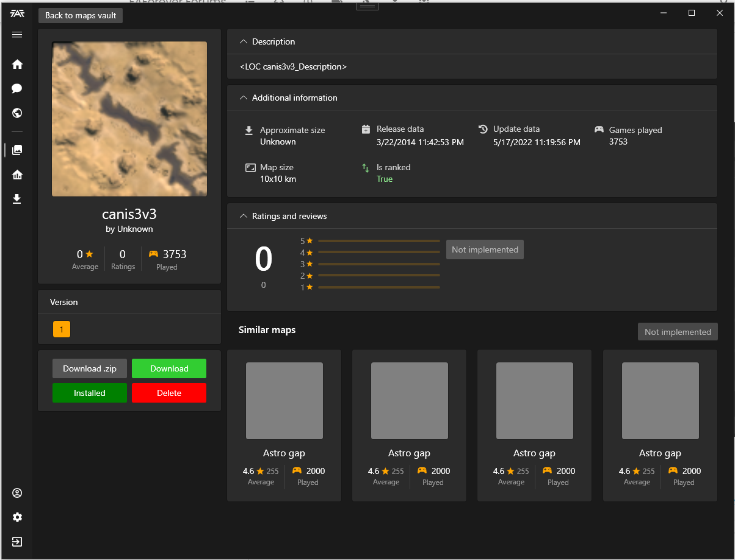
Task: Click the Approximate size download icon
Action: (x=249, y=131)
